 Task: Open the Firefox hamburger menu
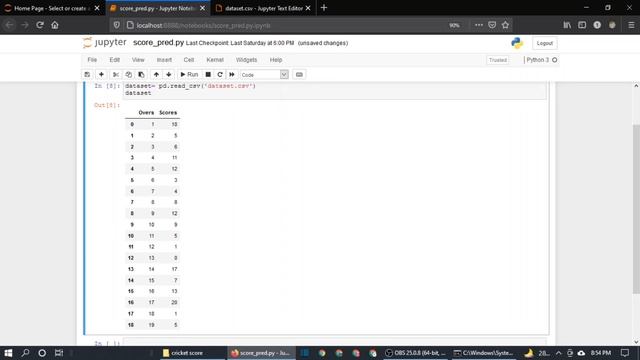(631, 25)
